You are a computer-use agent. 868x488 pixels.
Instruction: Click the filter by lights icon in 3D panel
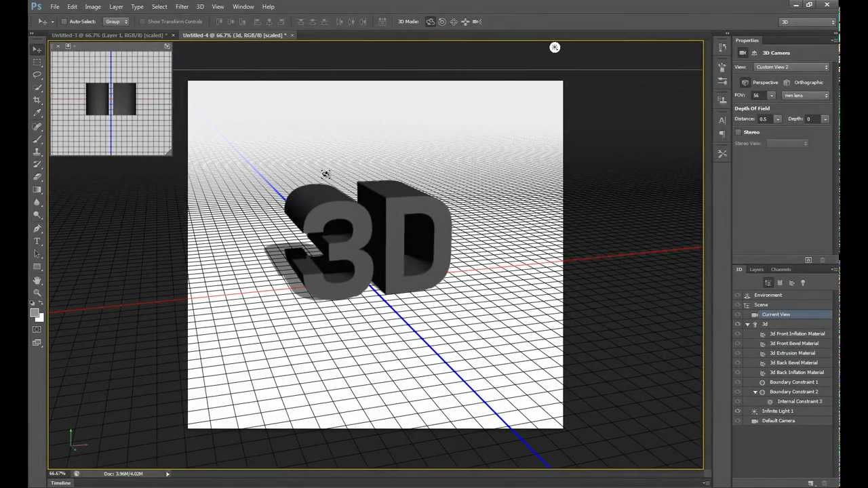point(803,282)
